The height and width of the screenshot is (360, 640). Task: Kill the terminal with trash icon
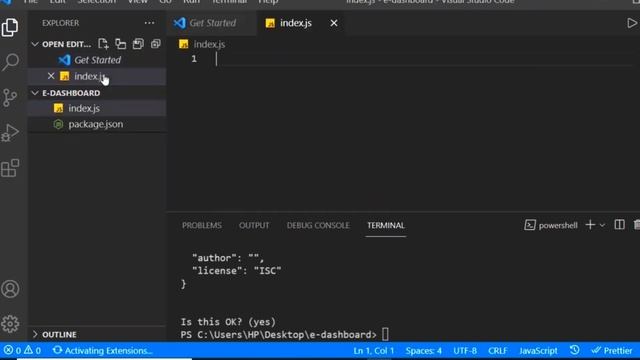[x=636, y=225]
